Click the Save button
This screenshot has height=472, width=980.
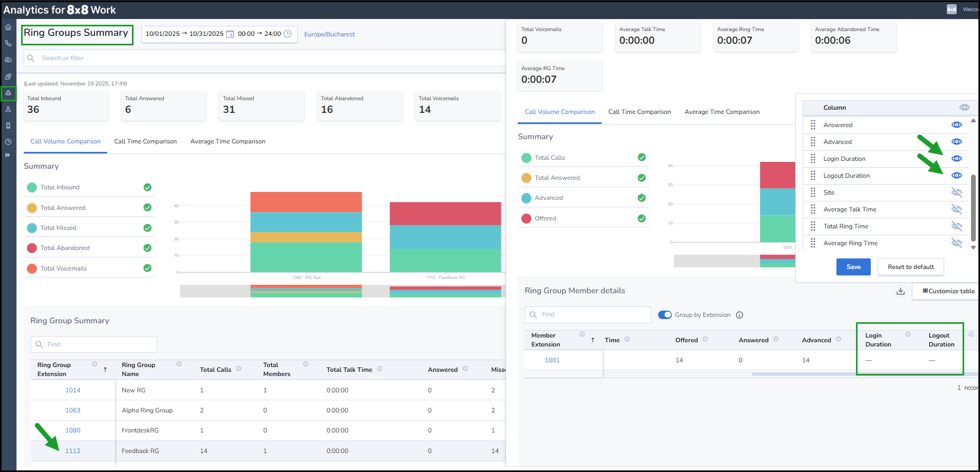click(x=853, y=267)
